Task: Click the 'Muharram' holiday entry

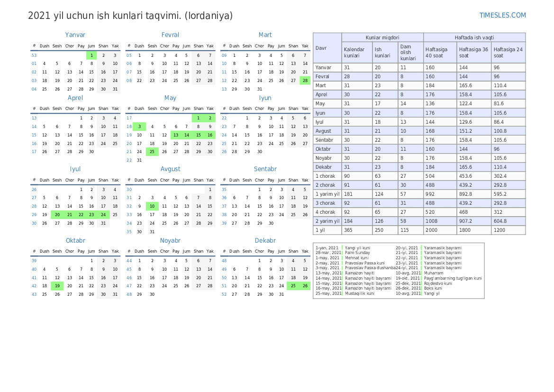Action: click(434, 273)
